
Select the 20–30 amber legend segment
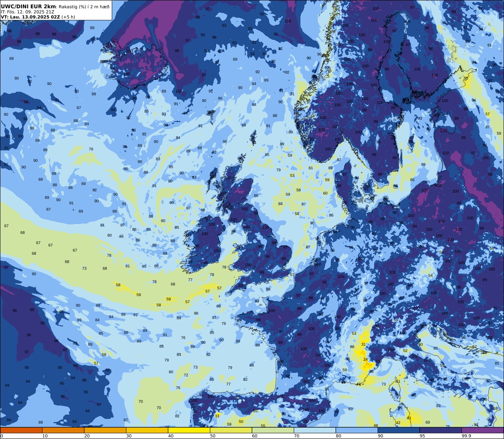click(105, 430)
